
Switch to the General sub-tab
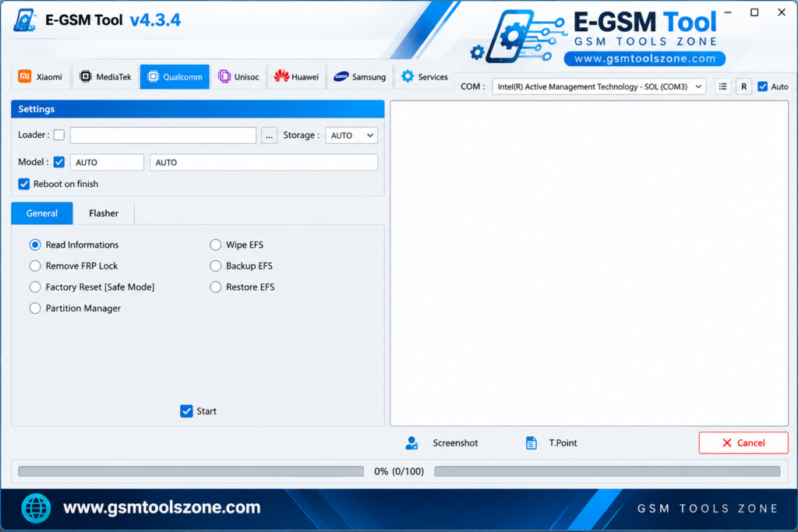coord(42,213)
